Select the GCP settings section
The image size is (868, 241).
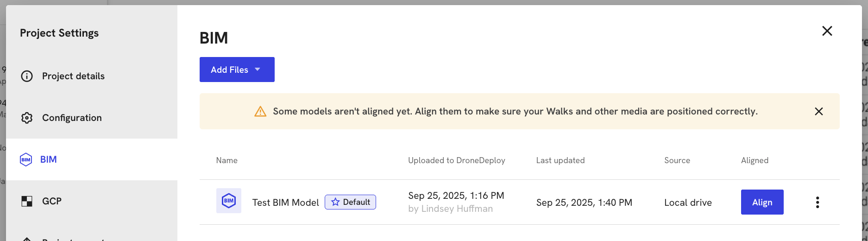pyautogui.click(x=52, y=201)
